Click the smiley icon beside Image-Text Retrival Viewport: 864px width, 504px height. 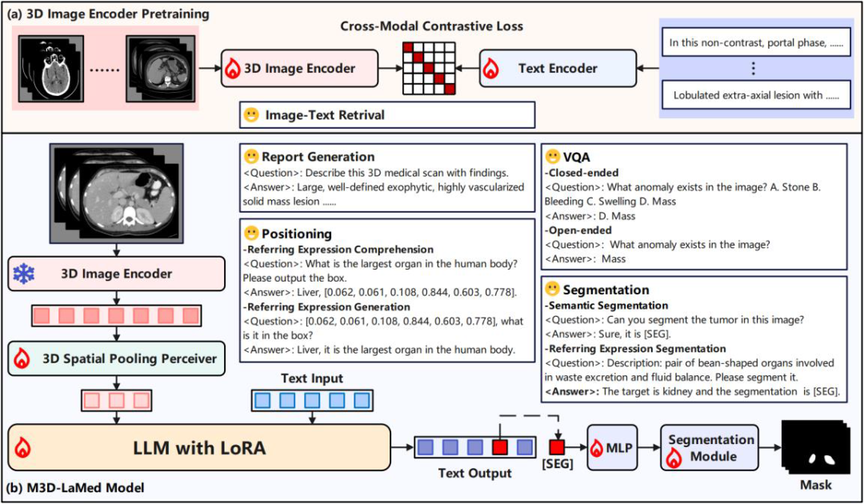point(251,115)
